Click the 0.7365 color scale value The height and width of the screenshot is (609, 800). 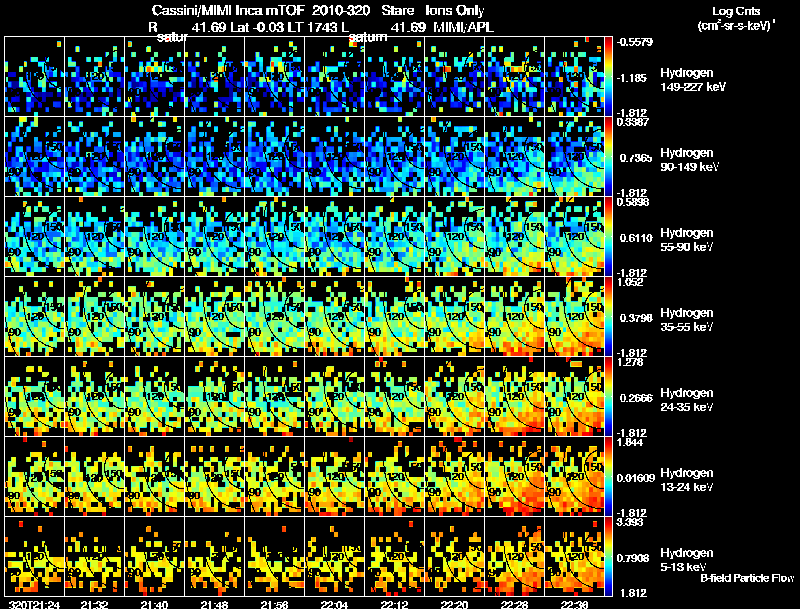point(636,158)
